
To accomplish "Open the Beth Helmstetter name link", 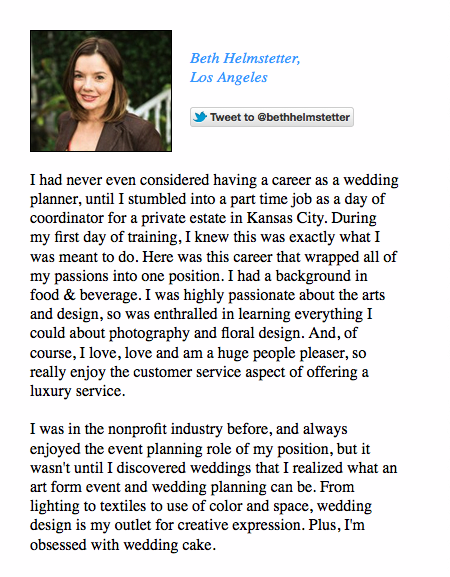I will 245,59.
